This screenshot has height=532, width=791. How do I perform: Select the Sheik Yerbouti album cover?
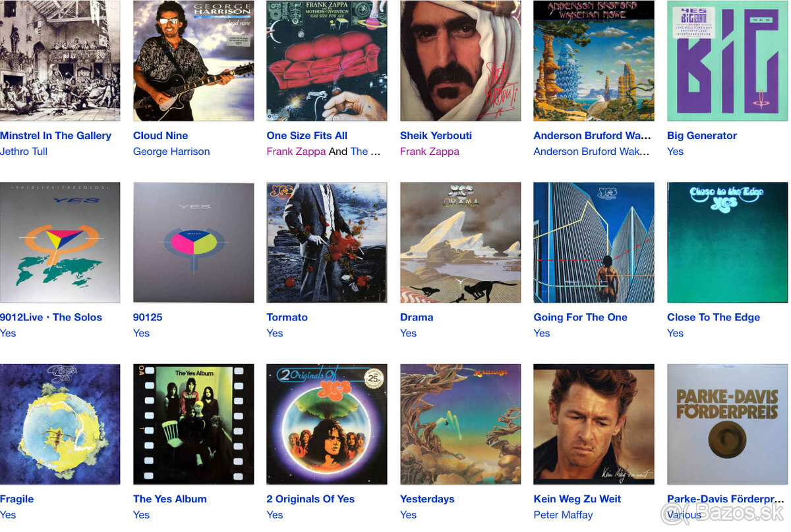pos(461,61)
